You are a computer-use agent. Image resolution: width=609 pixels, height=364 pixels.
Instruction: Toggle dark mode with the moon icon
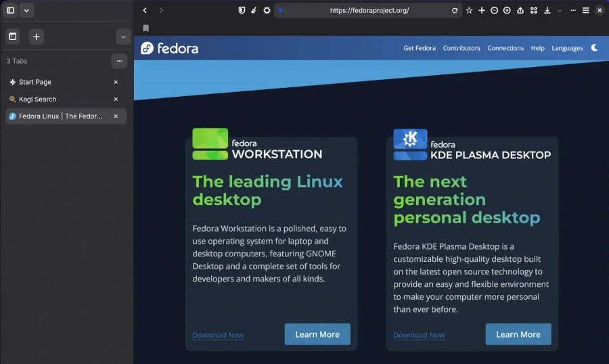(x=594, y=48)
